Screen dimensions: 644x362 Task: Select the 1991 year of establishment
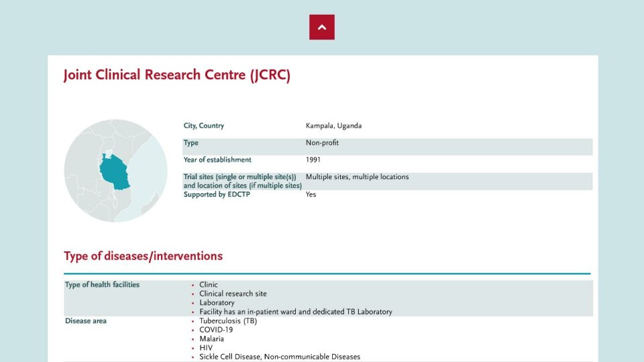[313, 160]
